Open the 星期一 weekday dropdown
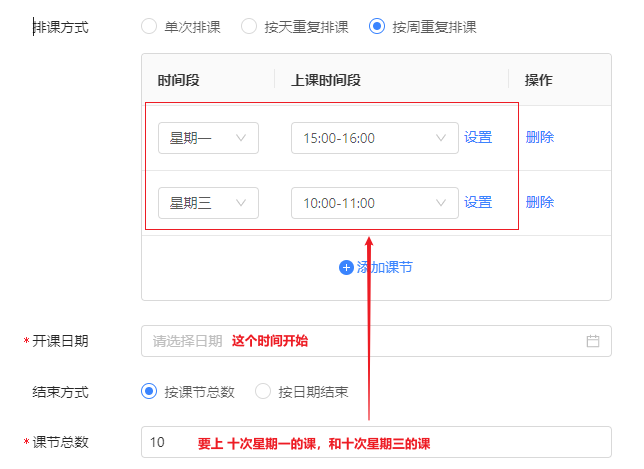This screenshot has height=469, width=644. pyautogui.click(x=208, y=138)
